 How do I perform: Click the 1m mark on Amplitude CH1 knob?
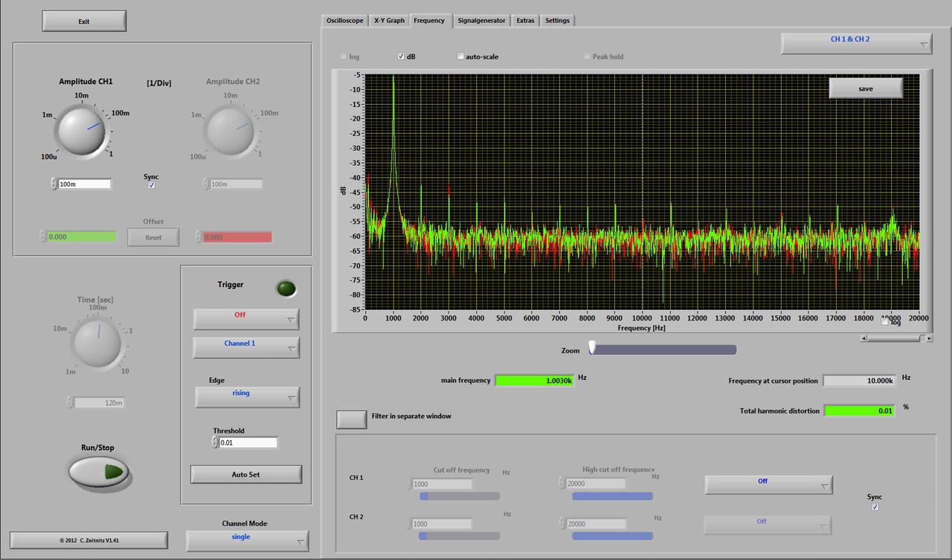pos(47,115)
